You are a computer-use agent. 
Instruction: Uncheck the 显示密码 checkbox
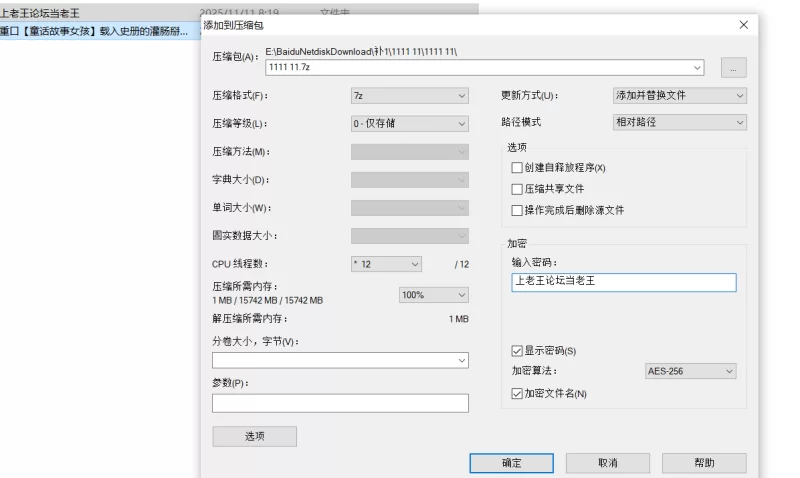pyautogui.click(x=517, y=351)
